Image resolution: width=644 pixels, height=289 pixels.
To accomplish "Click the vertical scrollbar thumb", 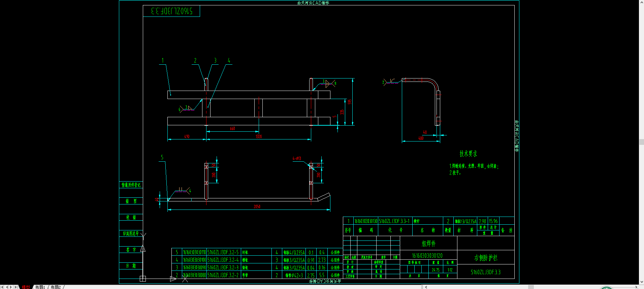I will (641, 142).
